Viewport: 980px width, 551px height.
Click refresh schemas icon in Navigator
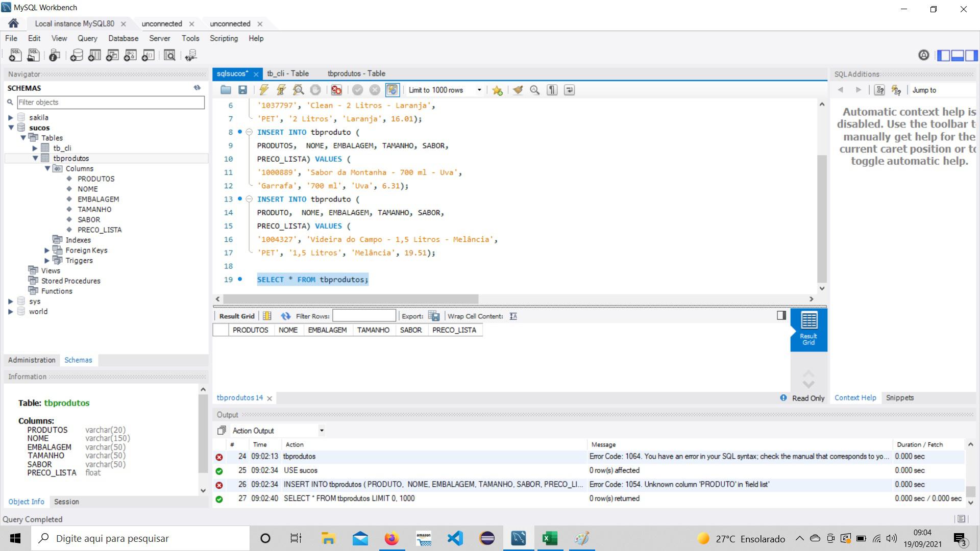(197, 88)
